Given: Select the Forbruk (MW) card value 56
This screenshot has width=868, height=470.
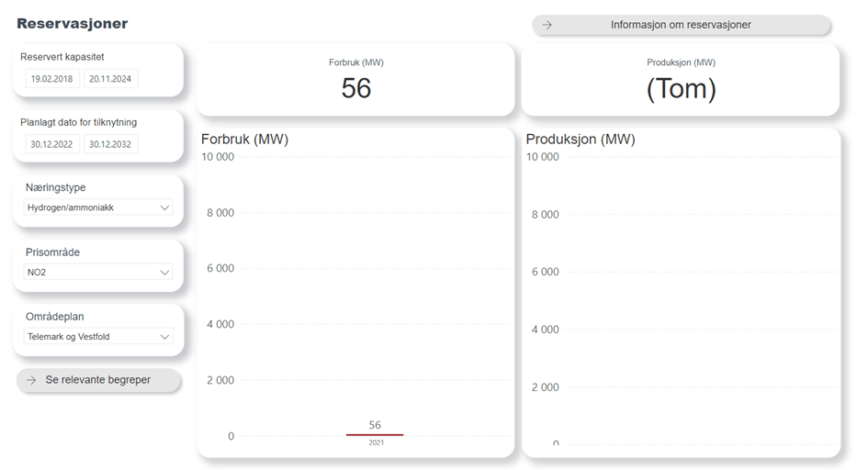Looking at the screenshot, I should (x=355, y=88).
